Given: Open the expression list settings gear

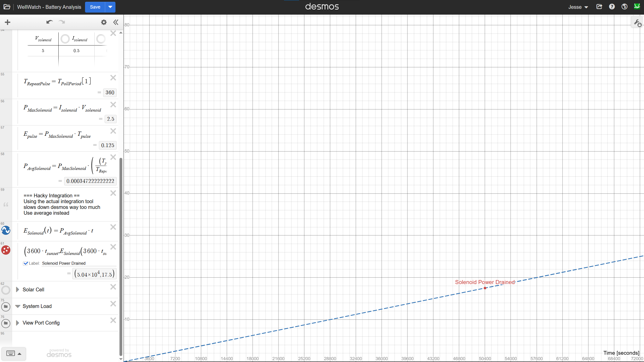Looking at the screenshot, I should pos(104,22).
